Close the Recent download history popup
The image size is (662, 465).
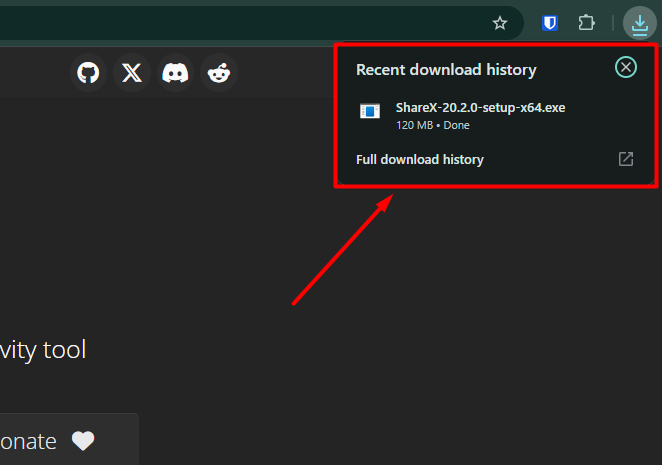tap(626, 67)
